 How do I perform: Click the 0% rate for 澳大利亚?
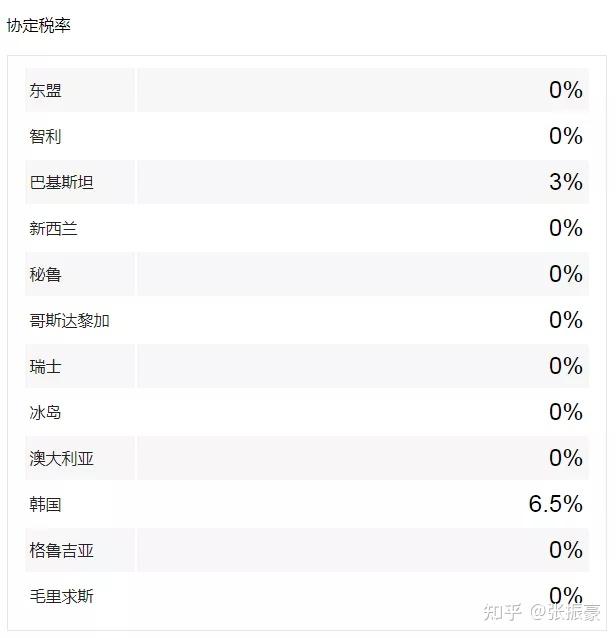[565, 458]
